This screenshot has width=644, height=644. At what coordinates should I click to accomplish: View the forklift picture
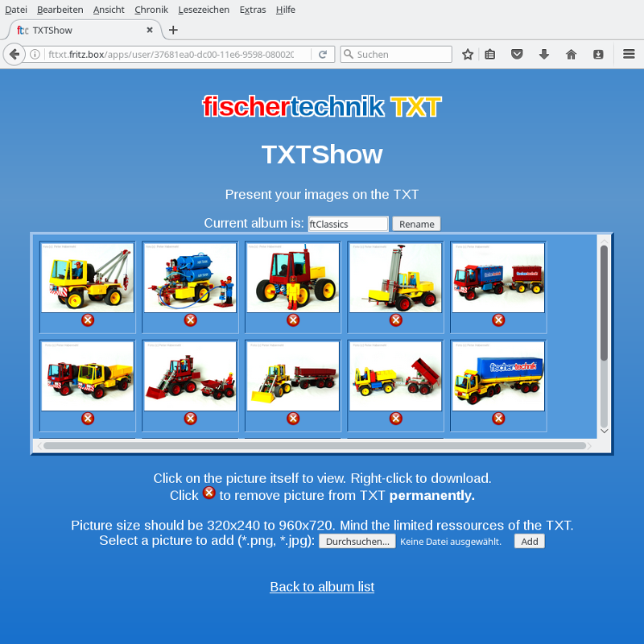[395, 278]
